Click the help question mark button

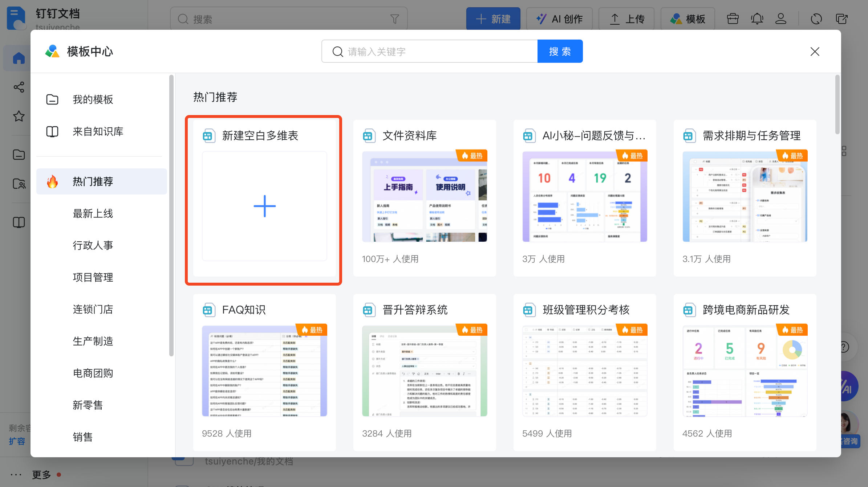click(x=843, y=347)
